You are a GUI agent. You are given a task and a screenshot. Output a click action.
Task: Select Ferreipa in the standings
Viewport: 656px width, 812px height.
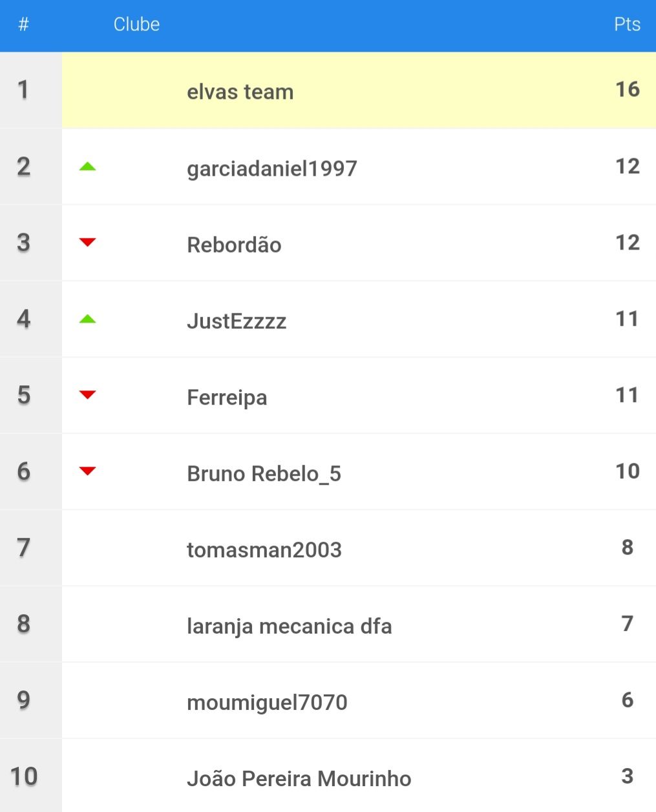(227, 398)
